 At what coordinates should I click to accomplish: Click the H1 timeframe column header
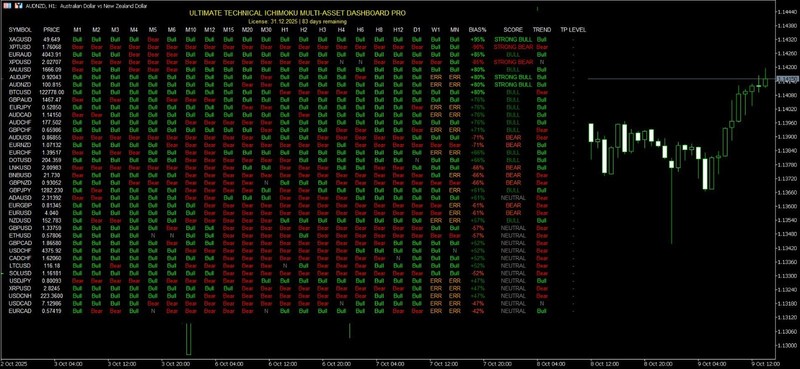[285, 30]
